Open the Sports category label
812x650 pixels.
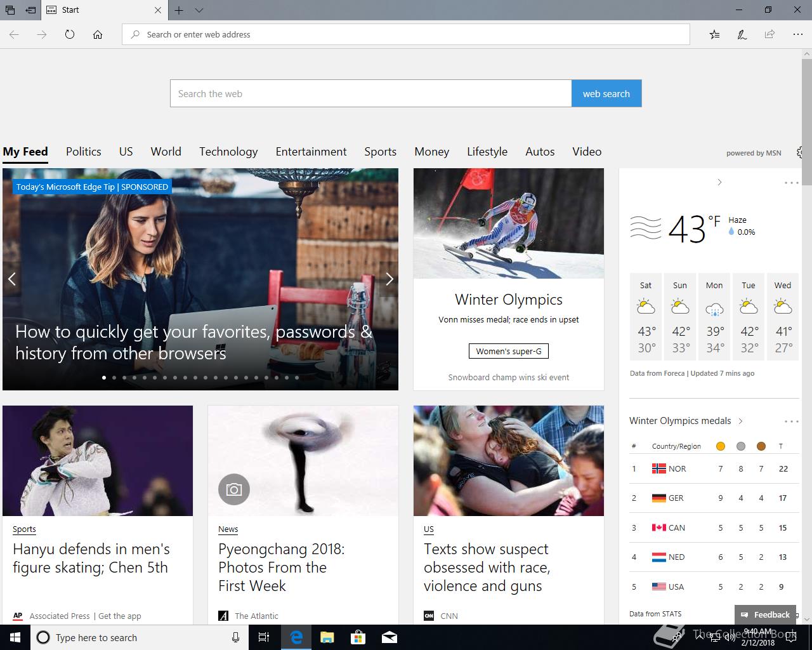pyautogui.click(x=24, y=529)
